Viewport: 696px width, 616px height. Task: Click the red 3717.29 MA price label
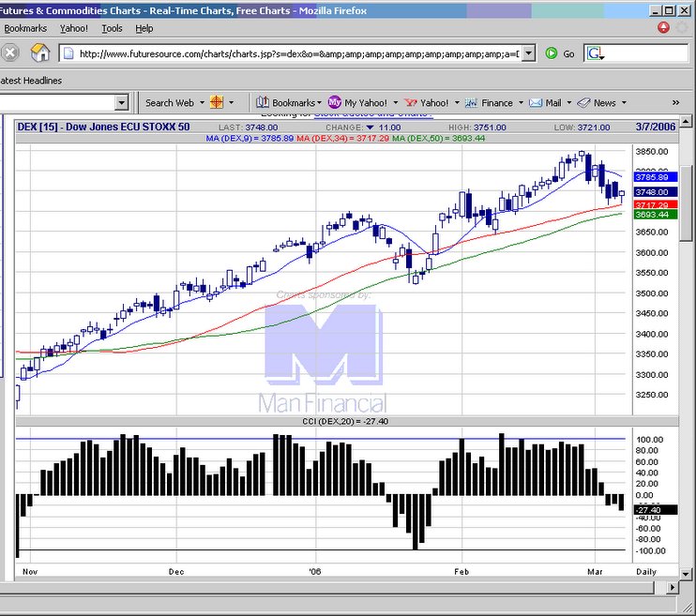656,204
